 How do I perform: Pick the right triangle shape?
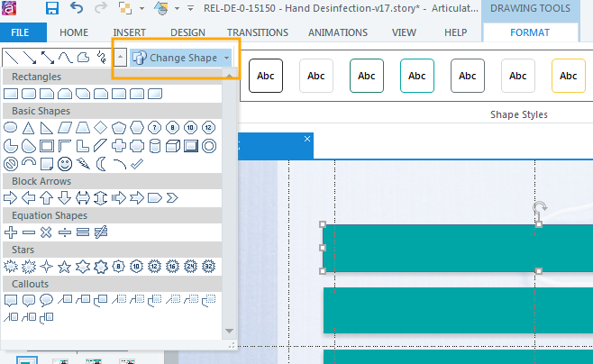46,128
